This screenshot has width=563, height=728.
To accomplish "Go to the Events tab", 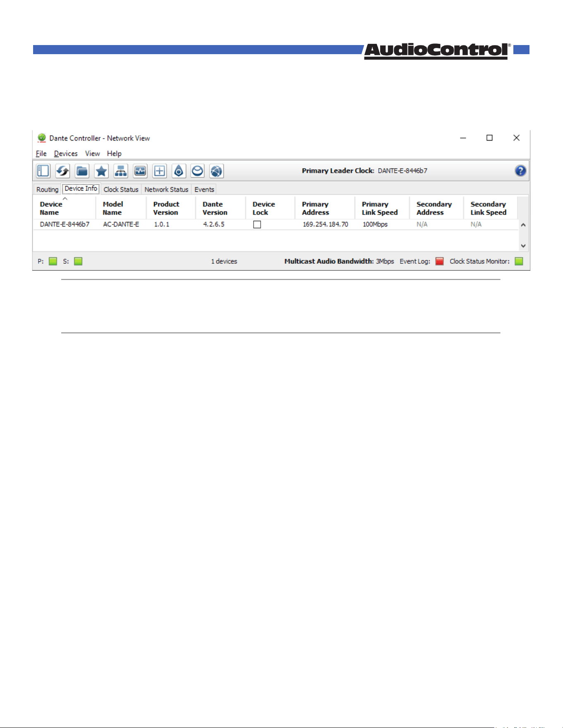I will (x=204, y=189).
